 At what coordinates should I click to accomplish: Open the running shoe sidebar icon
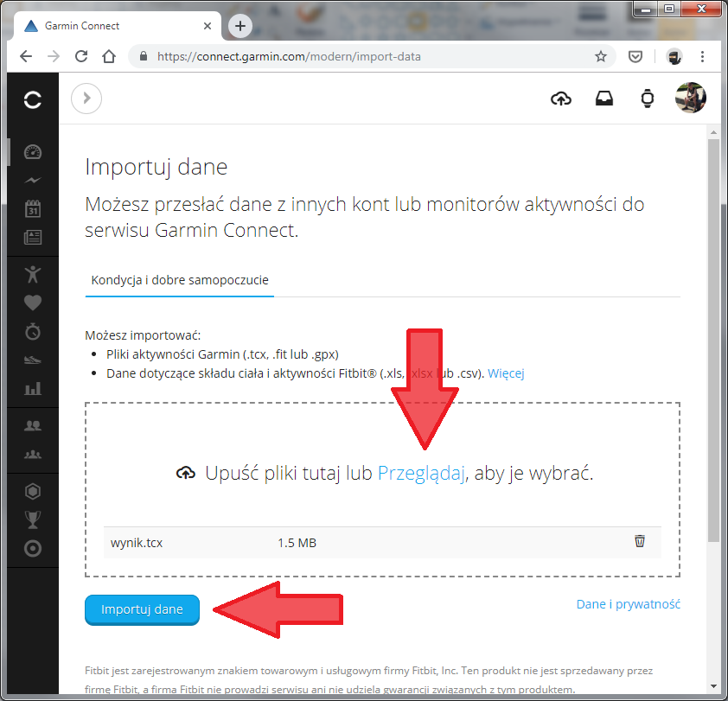[33, 360]
